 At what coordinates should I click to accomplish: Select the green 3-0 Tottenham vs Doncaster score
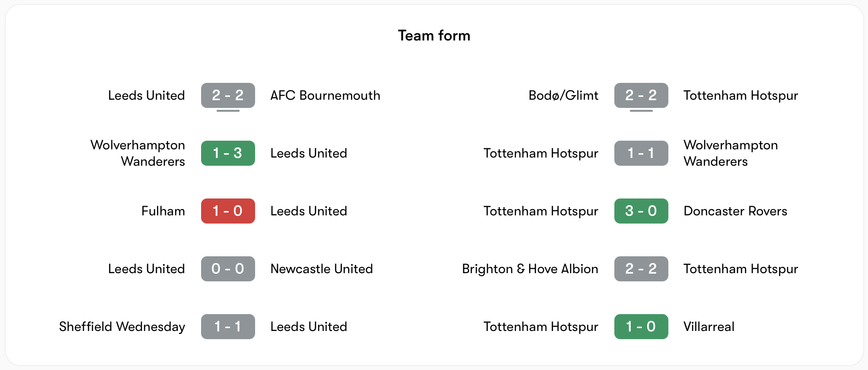coord(641,211)
